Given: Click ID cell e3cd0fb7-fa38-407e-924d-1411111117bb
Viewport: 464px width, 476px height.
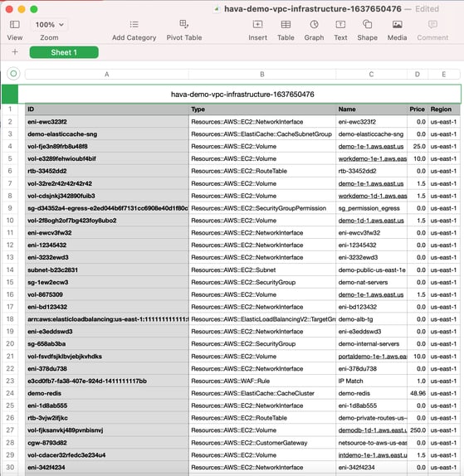Looking at the screenshot, I should click(106, 381).
